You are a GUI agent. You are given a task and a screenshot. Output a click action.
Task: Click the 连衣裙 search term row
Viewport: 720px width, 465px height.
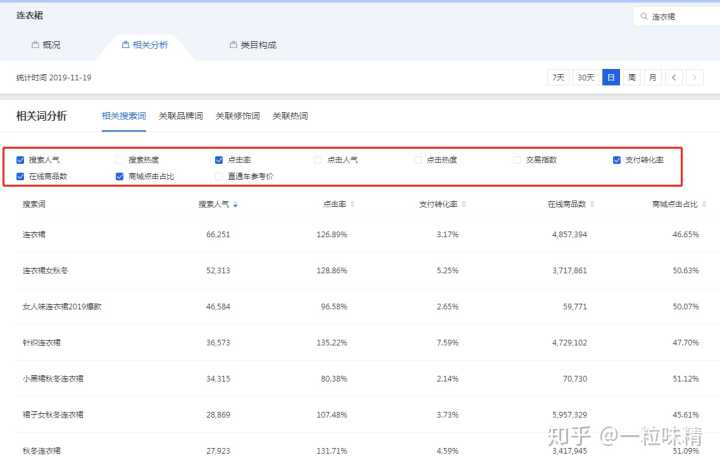34,235
